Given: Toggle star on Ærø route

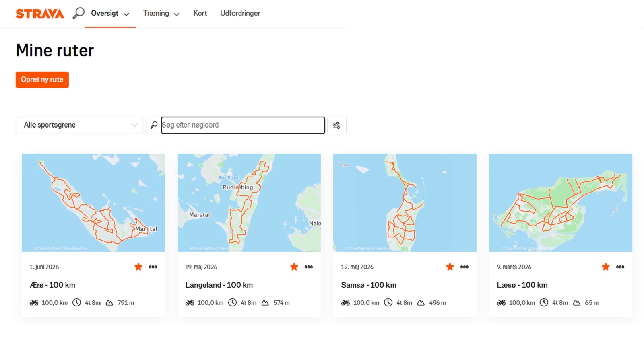Looking at the screenshot, I should pos(138,267).
